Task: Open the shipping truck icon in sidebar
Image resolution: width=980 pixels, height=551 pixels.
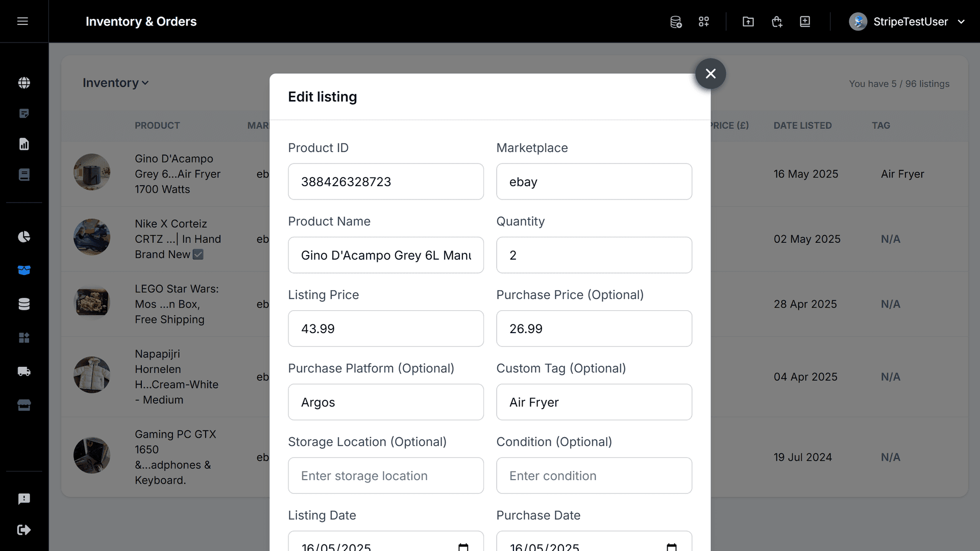Action: pos(24,371)
